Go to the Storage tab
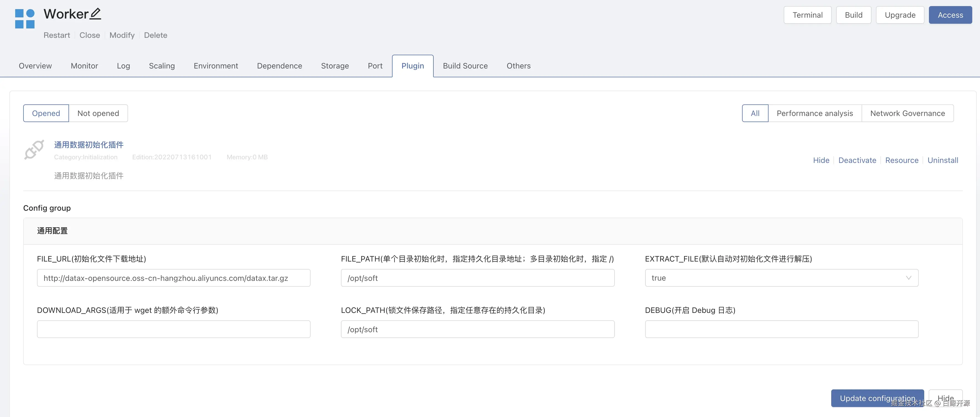 click(335, 66)
